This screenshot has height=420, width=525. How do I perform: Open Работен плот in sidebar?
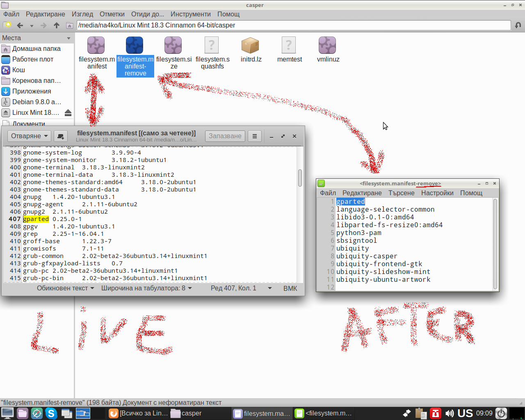coord(37,59)
